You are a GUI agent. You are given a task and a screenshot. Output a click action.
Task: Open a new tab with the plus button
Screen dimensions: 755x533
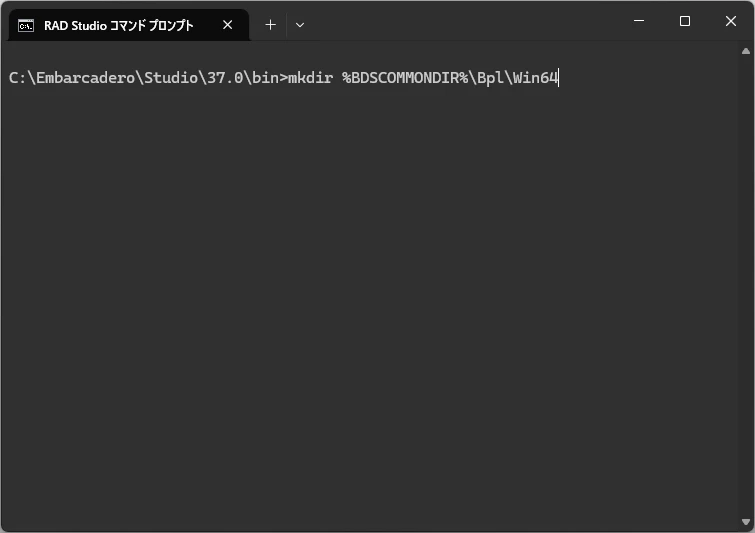tap(271, 25)
